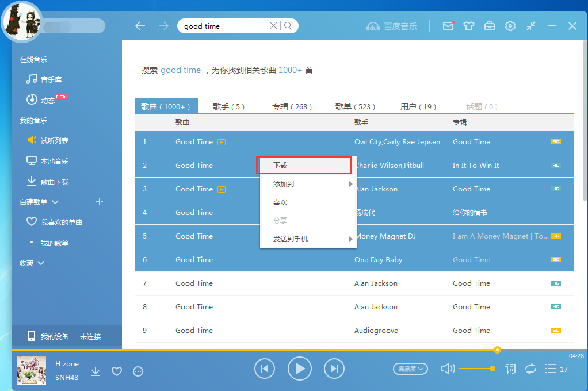Show lyrics with the 词 icon
The width and height of the screenshot is (588, 391).
(510, 369)
